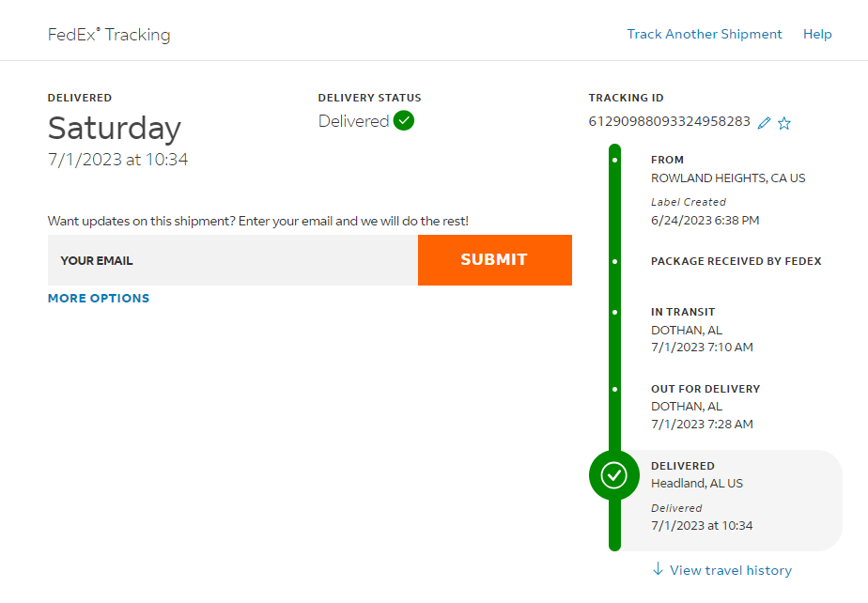This screenshot has width=868, height=603.
Task: Click the green Delivered status checkmark icon
Action: [x=404, y=120]
